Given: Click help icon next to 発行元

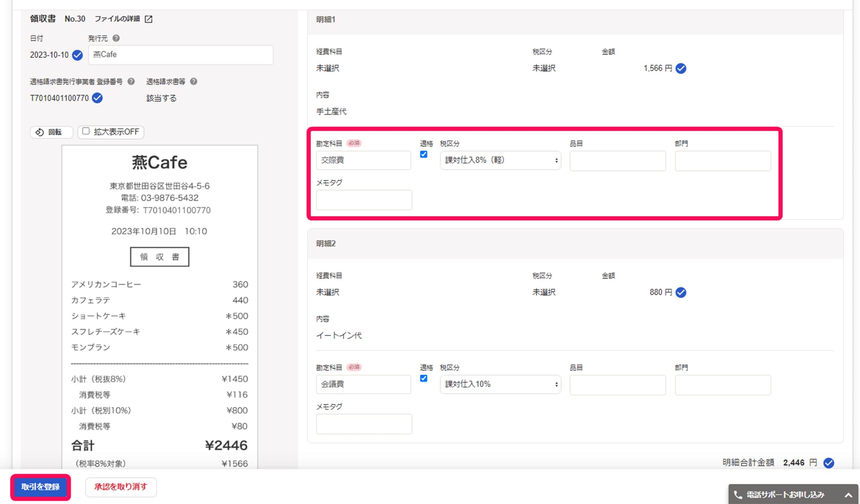Looking at the screenshot, I should coord(116,38).
